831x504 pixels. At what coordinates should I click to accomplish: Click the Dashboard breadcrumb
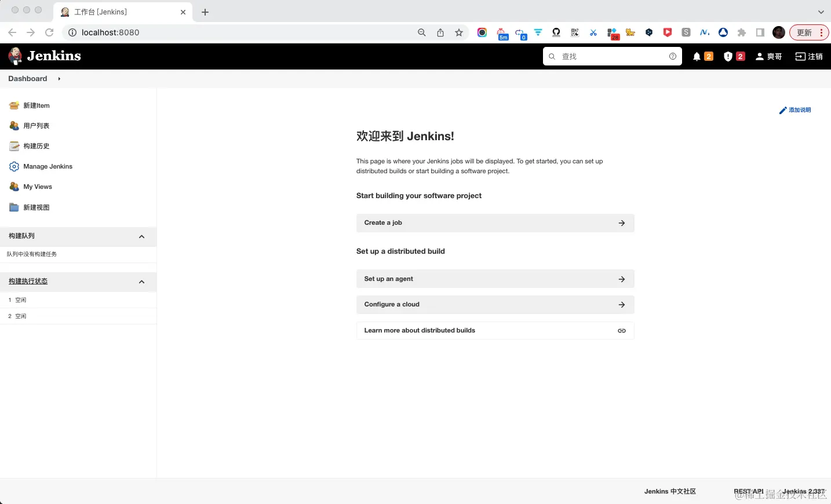point(28,79)
